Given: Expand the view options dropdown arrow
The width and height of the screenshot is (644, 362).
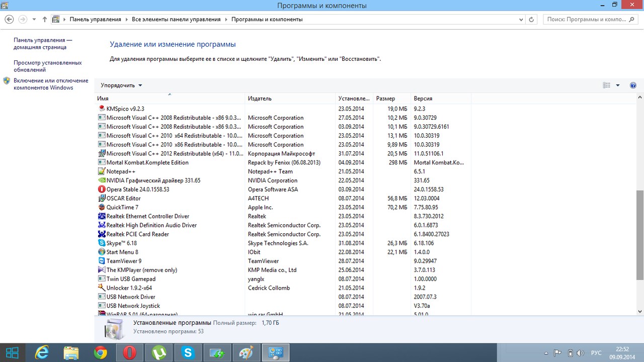Looking at the screenshot, I should pos(618,85).
